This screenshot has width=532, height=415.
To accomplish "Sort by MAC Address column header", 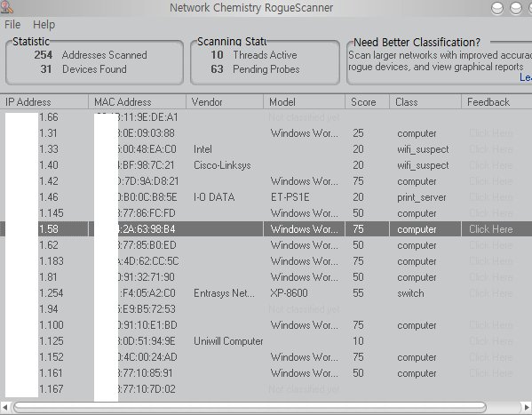I will point(137,102).
